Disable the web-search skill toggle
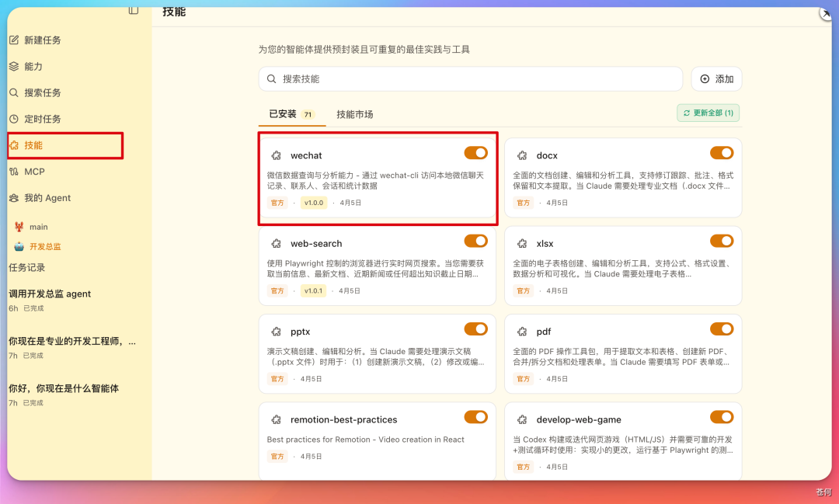Screen dimensions: 839x504 point(475,241)
